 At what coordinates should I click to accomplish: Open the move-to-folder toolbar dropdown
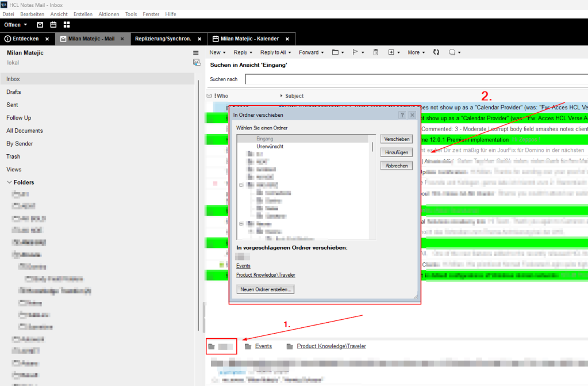(x=338, y=52)
